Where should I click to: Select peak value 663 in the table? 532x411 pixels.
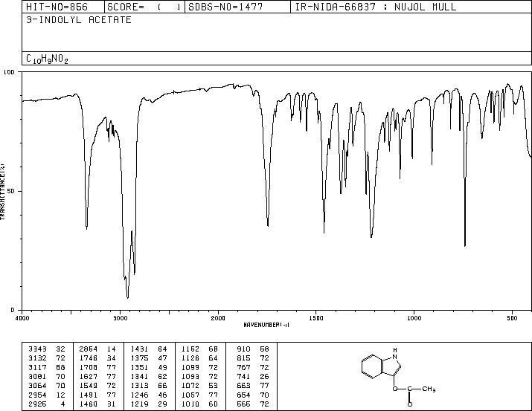pyautogui.click(x=243, y=386)
